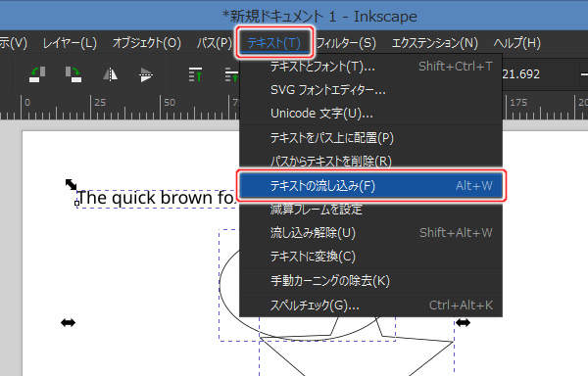Click the flip vertical icon
This screenshot has height=376, width=588.
146,74
